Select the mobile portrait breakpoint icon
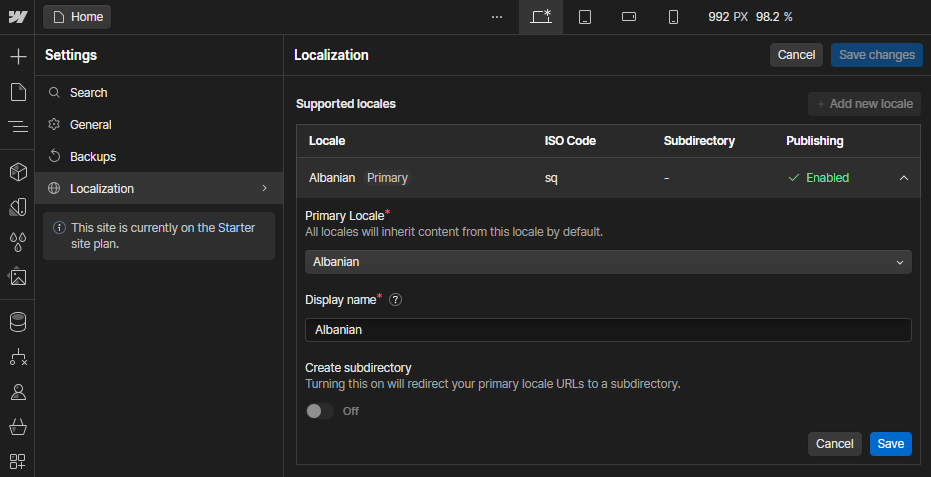This screenshot has width=931, height=477. (673, 17)
